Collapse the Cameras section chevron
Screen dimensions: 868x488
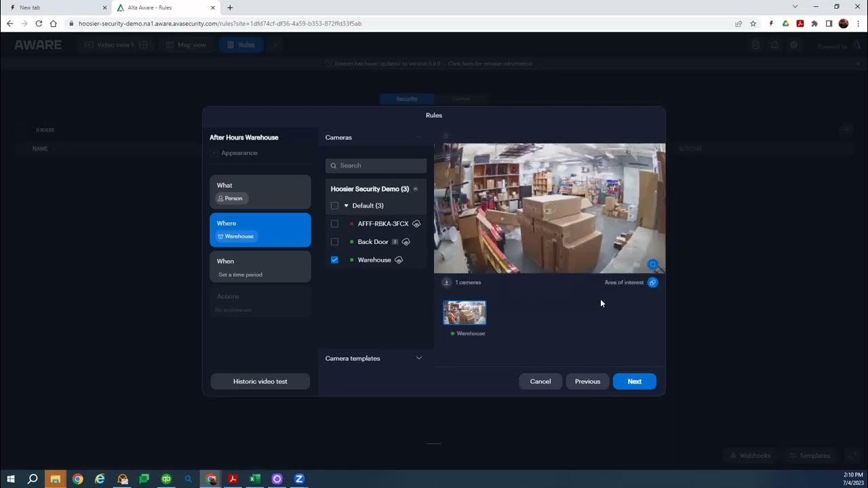click(x=419, y=137)
